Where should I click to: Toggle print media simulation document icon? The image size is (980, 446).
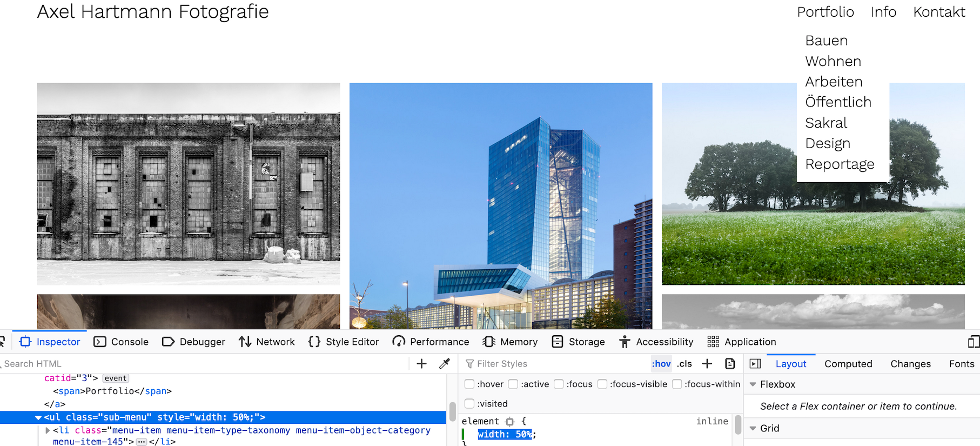click(730, 364)
